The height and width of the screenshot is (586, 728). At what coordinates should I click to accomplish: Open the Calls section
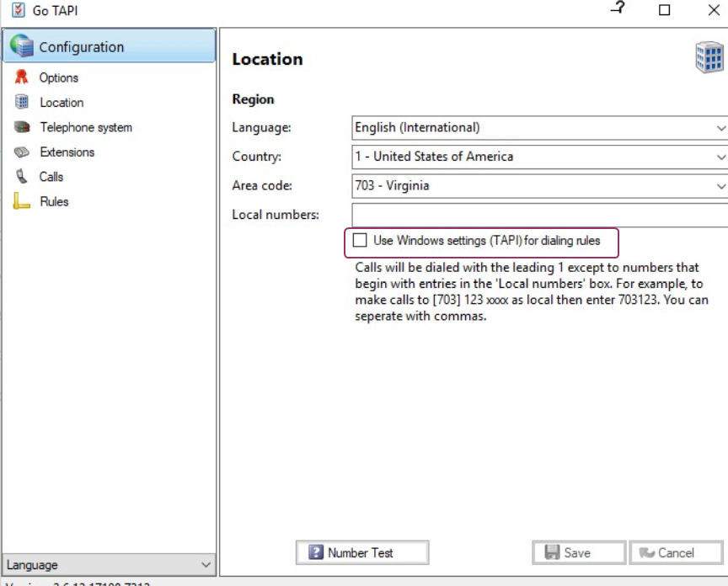pyautogui.click(x=51, y=177)
